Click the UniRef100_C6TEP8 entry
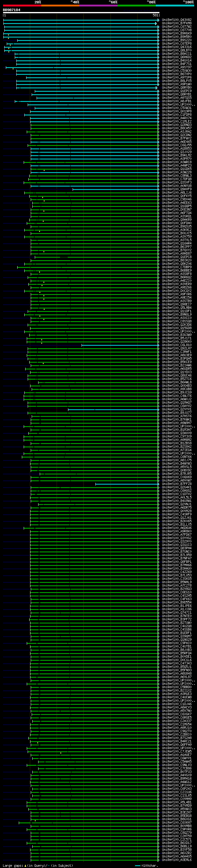 [x=177, y=43]
